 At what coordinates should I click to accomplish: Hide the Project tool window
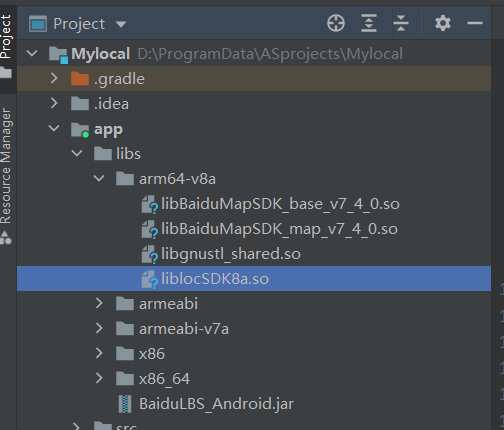[475, 23]
